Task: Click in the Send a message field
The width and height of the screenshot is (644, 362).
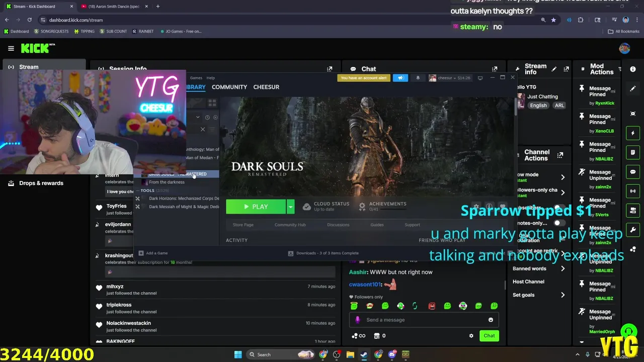Action: coord(424,320)
